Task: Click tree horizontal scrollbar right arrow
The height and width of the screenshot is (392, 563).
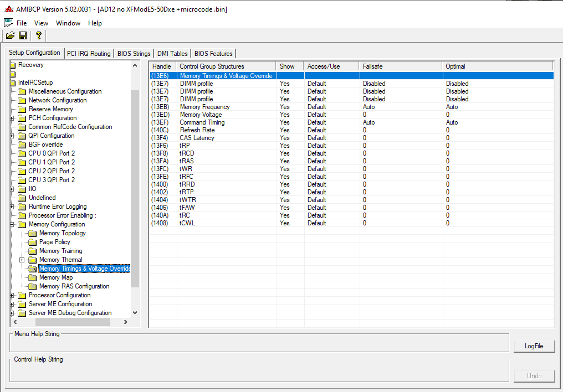Action: [126, 322]
